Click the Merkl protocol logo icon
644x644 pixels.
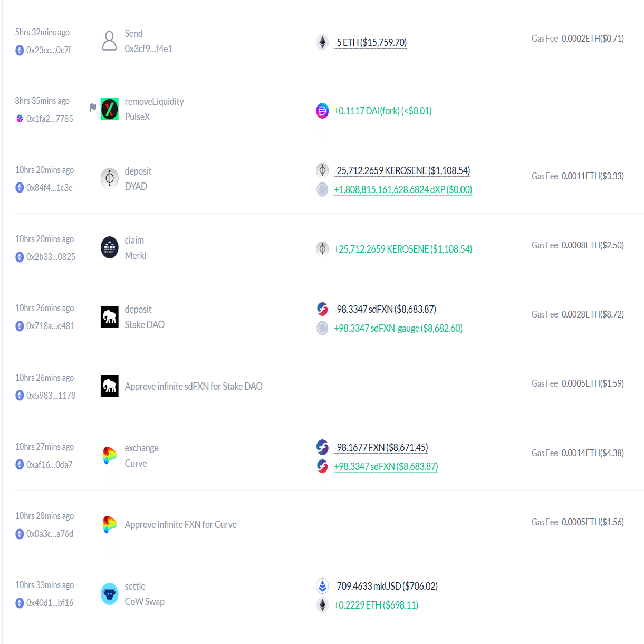[x=110, y=247]
